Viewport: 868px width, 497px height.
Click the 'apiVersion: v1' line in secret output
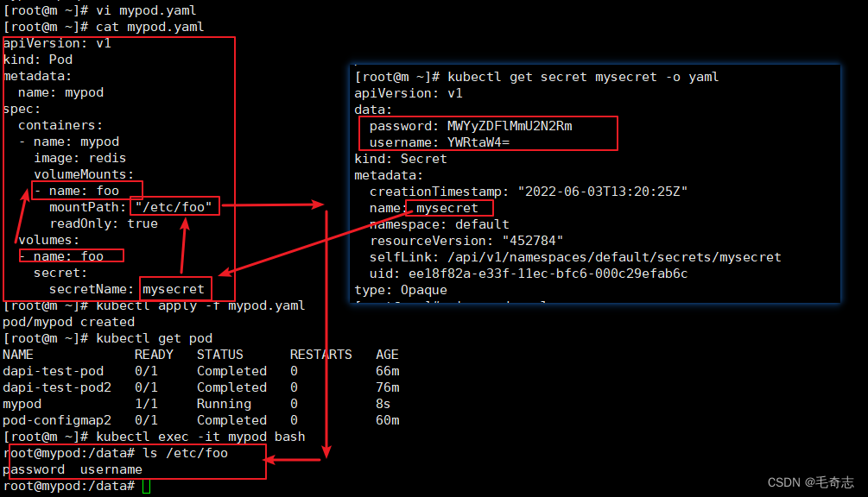click(x=409, y=93)
